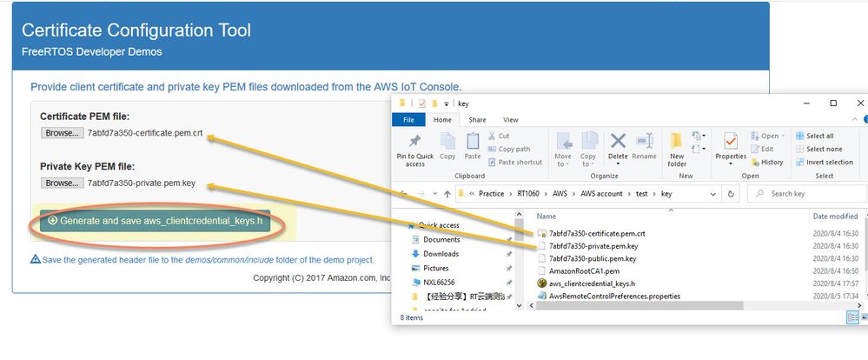Switch to the Home ribbon tab

click(442, 120)
